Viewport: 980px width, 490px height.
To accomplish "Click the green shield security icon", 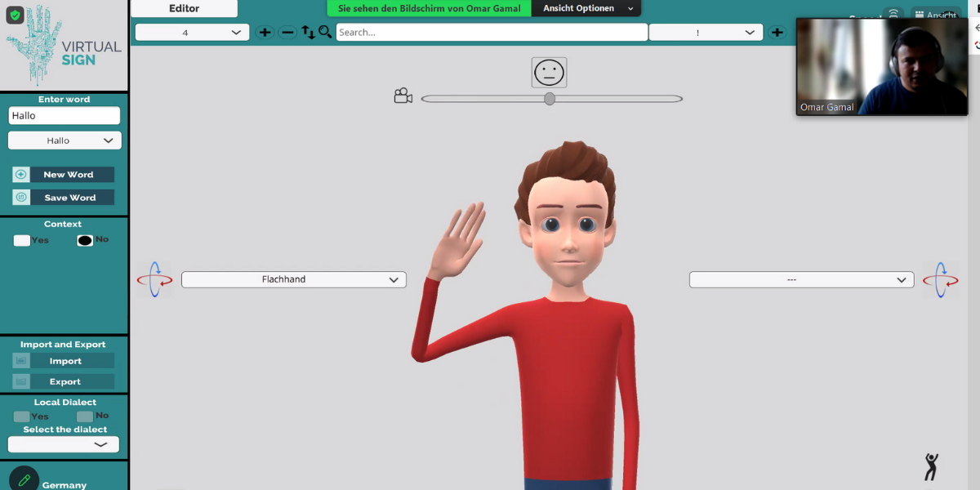I will (15, 16).
